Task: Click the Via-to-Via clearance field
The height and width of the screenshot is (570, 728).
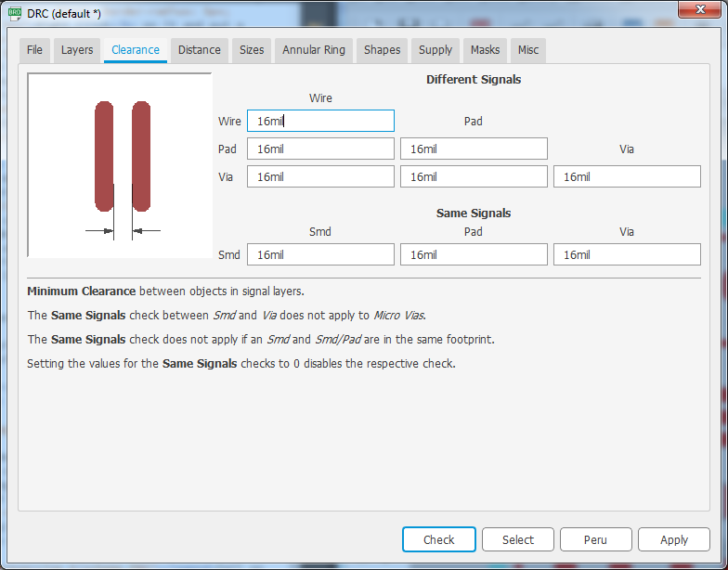Action: click(628, 176)
